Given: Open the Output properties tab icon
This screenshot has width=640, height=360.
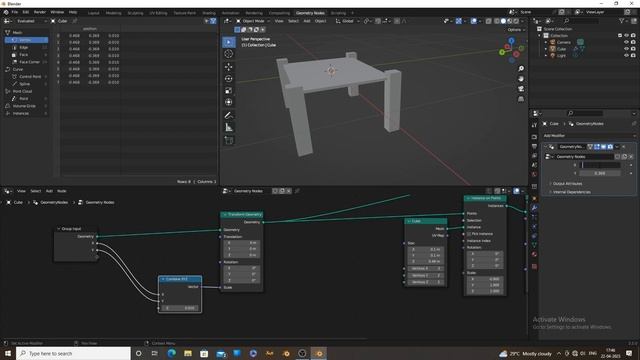Looking at the screenshot, I should [534, 146].
